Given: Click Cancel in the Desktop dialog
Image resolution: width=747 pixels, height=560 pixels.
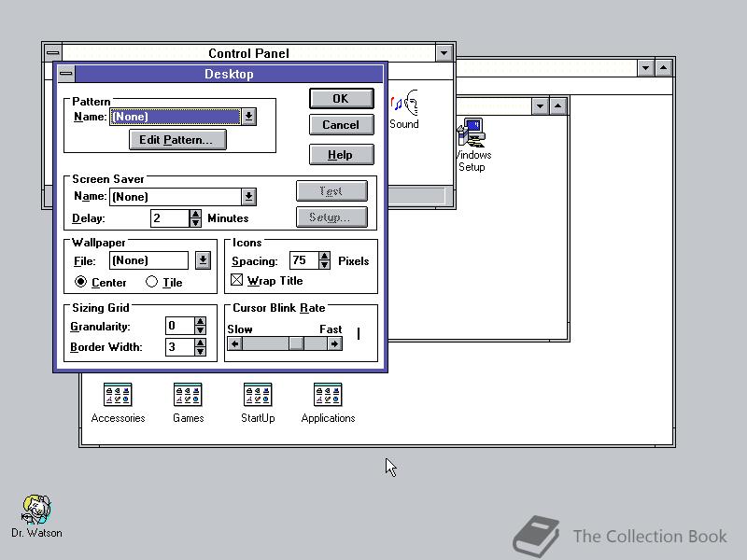Looking at the screenshot, I should click(341, 125).
